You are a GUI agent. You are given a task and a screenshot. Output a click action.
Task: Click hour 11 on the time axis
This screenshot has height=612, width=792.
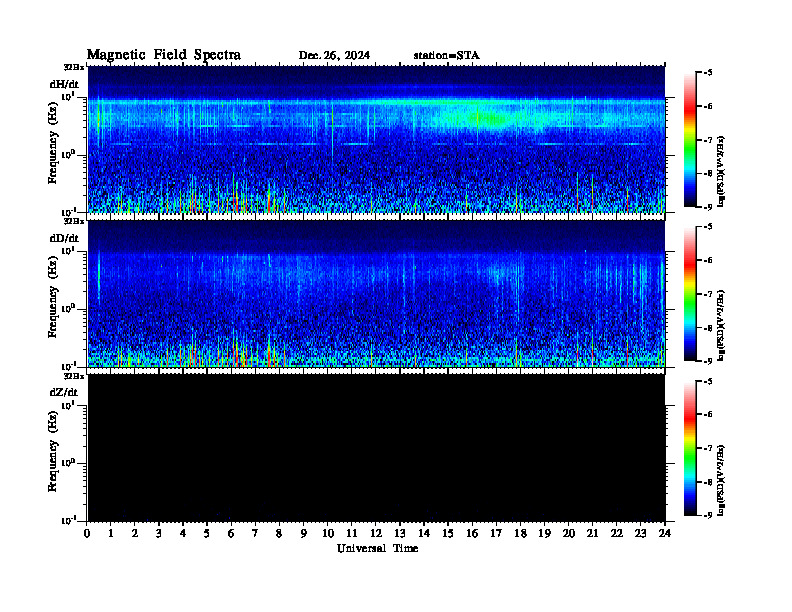pyautogui.click(x=352, y=534)
